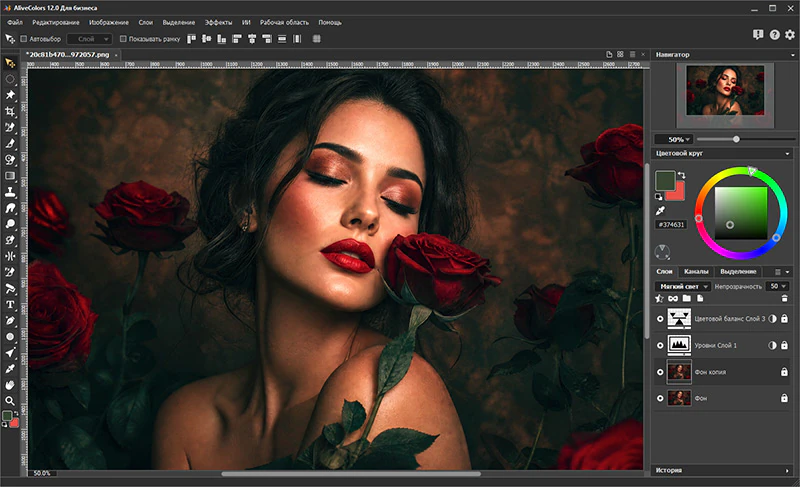Viewport: 800px width, 487px height.
Task: Select the Gradient rectangle tool in the toolbox
Action: click(x=10, y=176)
